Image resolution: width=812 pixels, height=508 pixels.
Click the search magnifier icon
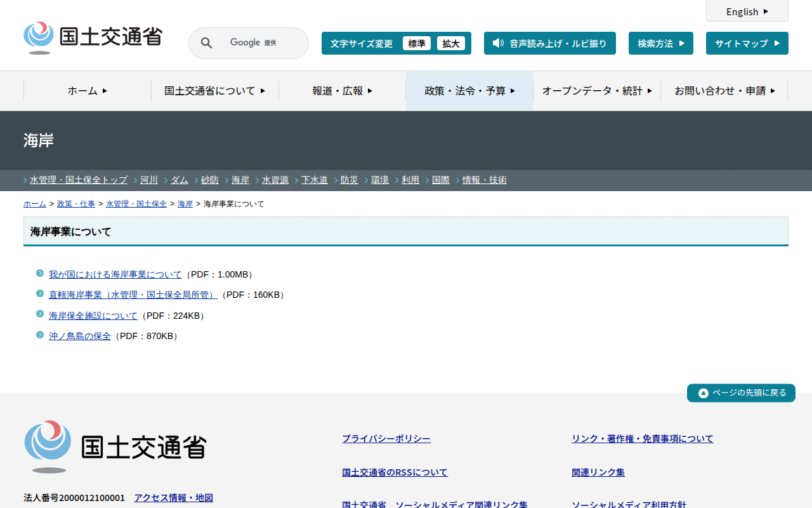(206, 43)
